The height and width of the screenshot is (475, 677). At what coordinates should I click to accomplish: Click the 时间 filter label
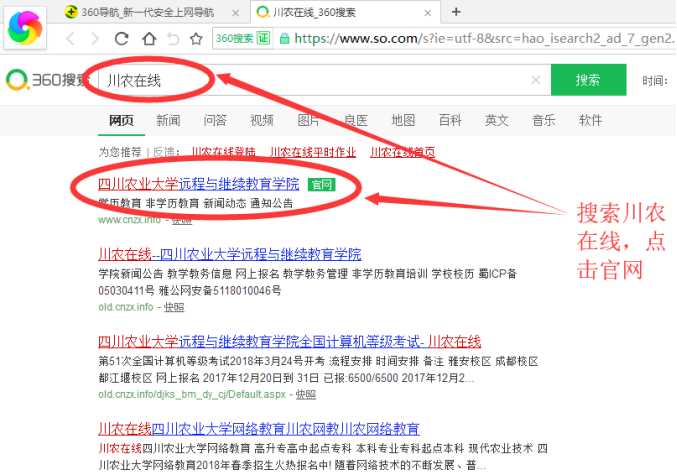655,81
